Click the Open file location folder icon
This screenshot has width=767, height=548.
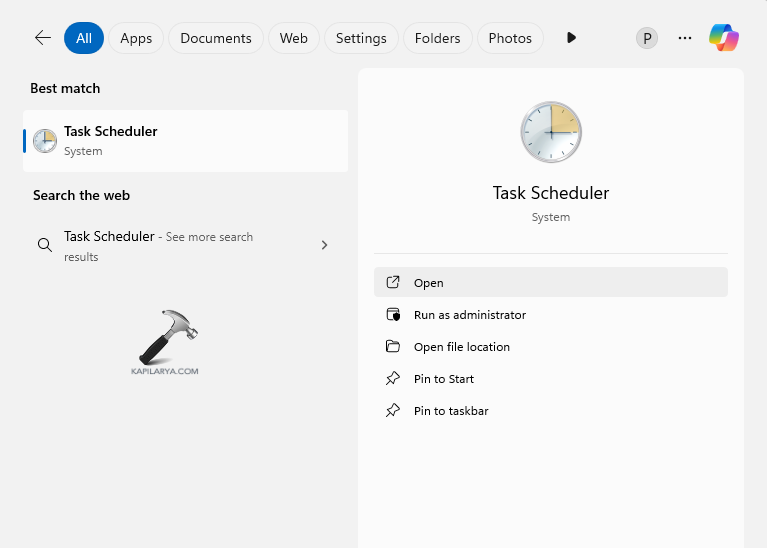[x=393, y=347]
